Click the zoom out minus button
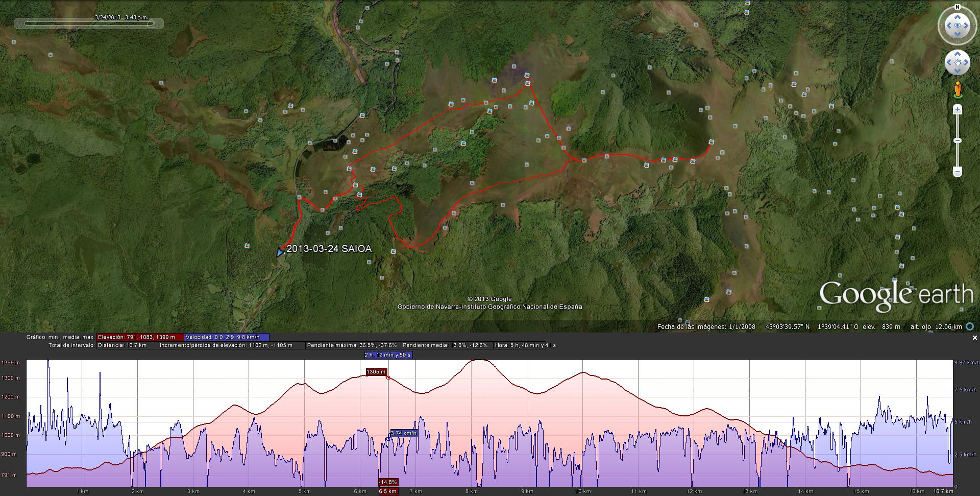 pos(958,172)
